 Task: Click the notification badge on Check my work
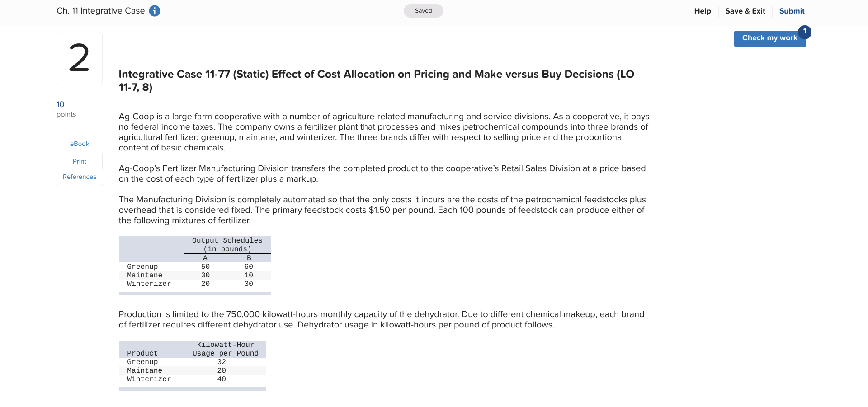[805, 32]
